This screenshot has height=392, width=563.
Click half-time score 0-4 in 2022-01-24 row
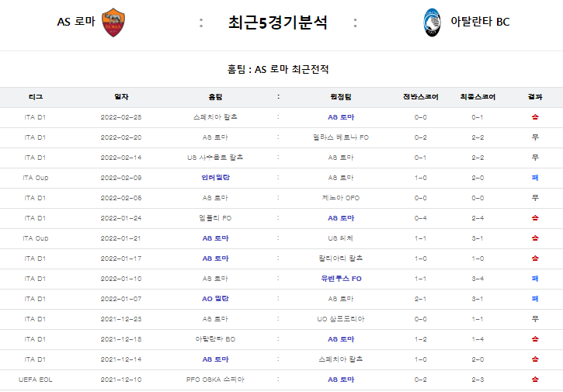point(420,218)
